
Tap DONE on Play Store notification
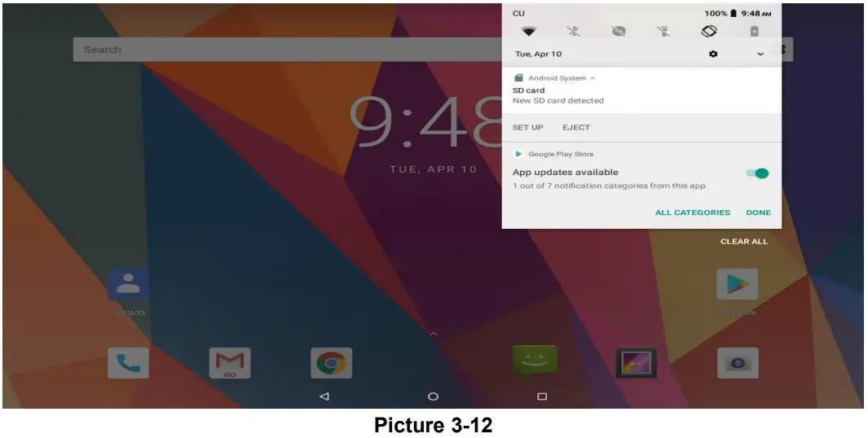coord(759,212)
